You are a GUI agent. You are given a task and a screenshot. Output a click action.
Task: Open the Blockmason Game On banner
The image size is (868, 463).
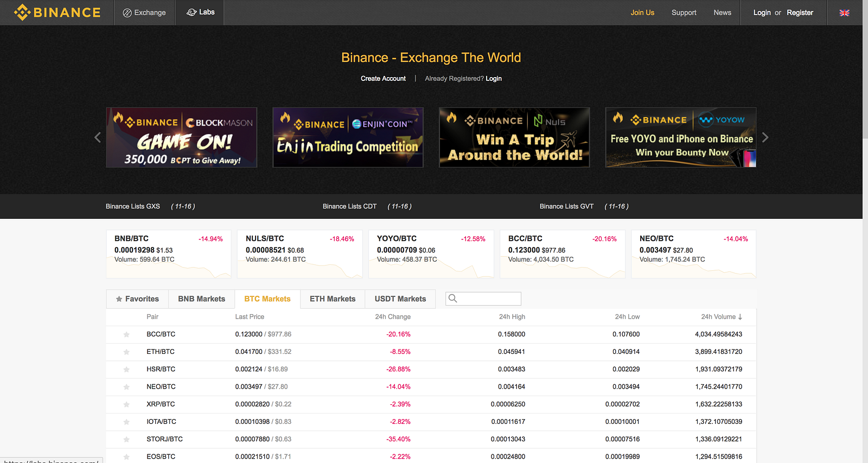(x=182, y=137)
